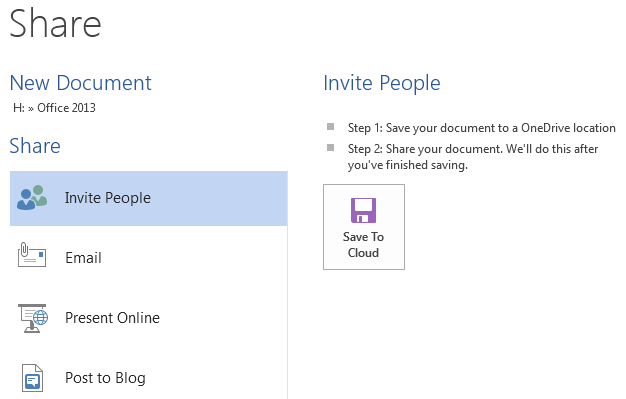The height and width of the screenshot is (399, 626).
Task: Click the Save To Cloud text label
Action: (363, 245)
